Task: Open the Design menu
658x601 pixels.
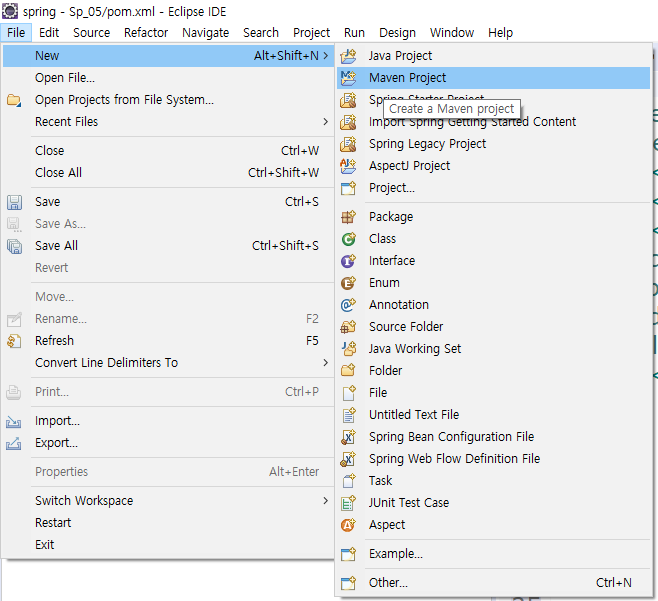Action: point(397,33)
